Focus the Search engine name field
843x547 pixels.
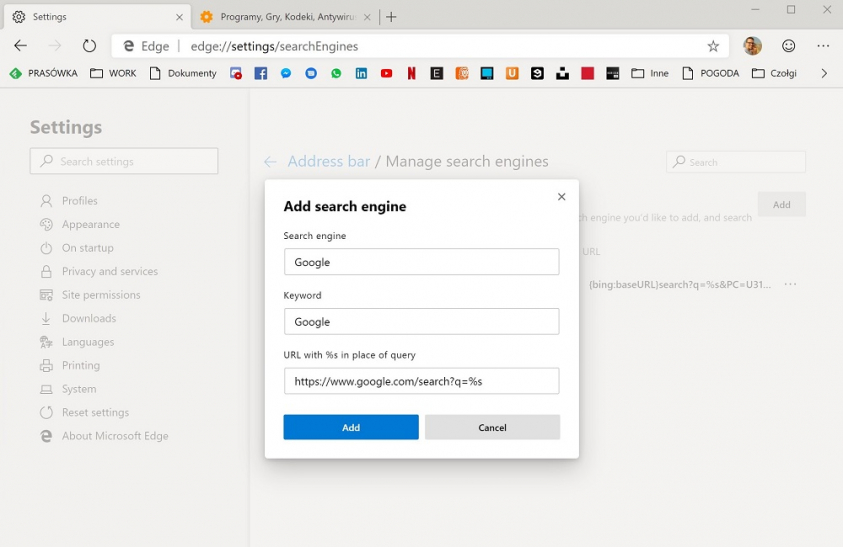(422, 262)
